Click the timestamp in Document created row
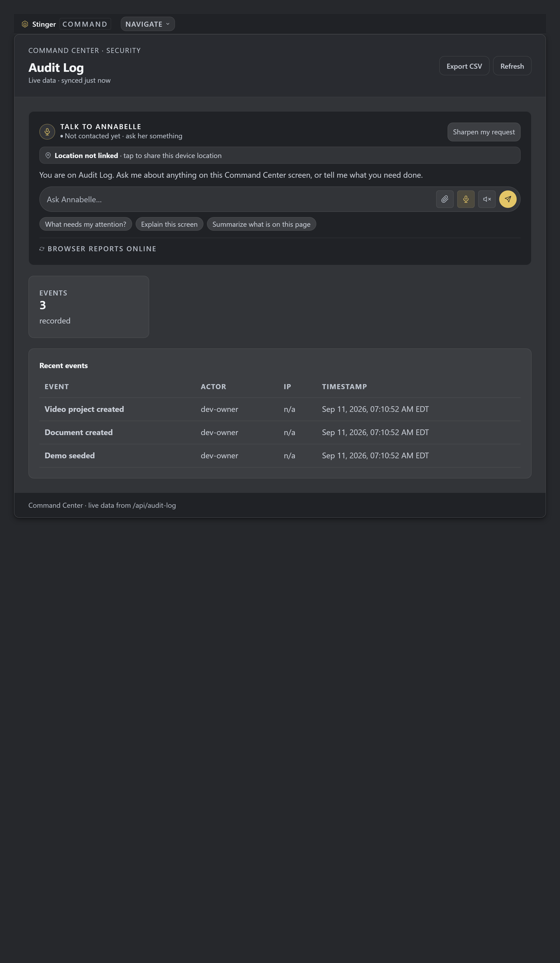Screen dimensions: 560x963 [x=375, y=433]
